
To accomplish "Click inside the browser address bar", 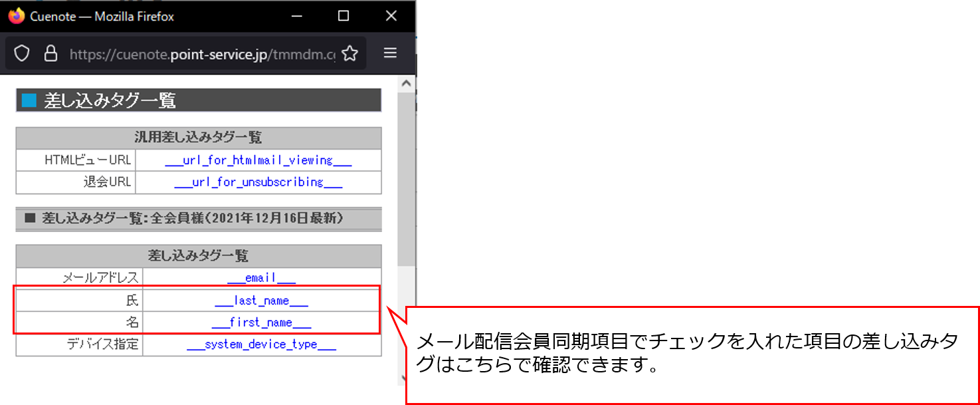I will point(199,53).
